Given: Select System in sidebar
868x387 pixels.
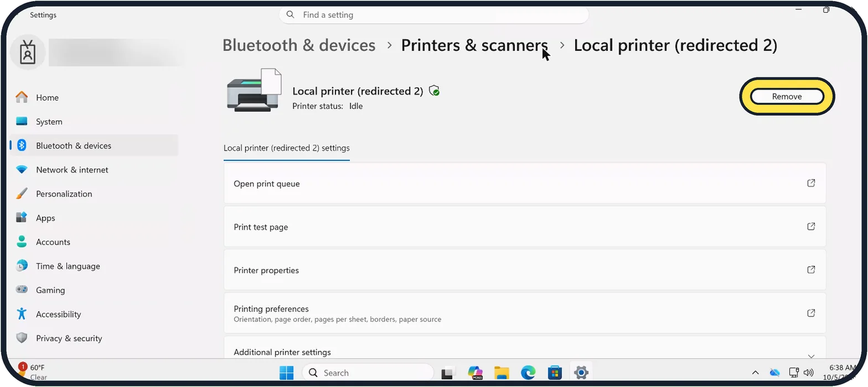Looking at the screenshot, I should [94, 122].
